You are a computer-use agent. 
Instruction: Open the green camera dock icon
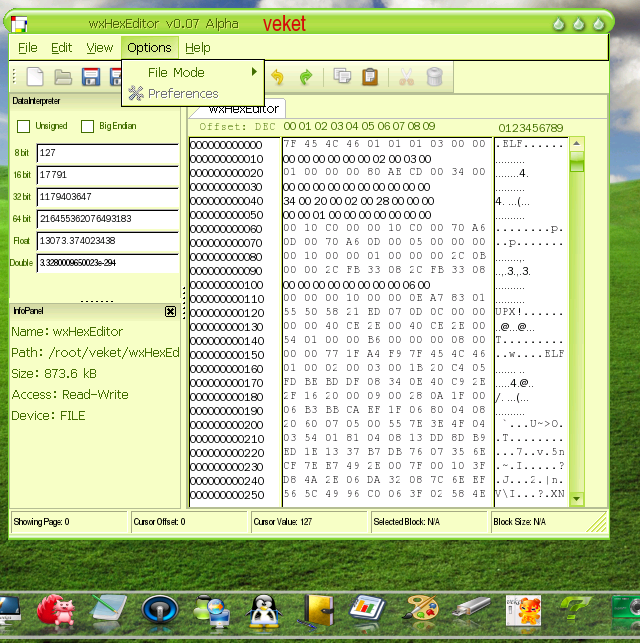tap(626, 607)
